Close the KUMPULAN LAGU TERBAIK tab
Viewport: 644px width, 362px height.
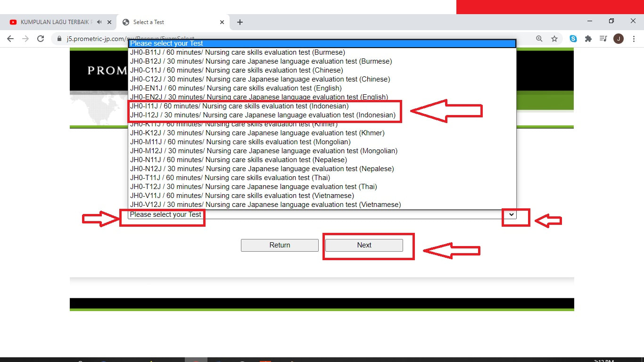(109, 22)
